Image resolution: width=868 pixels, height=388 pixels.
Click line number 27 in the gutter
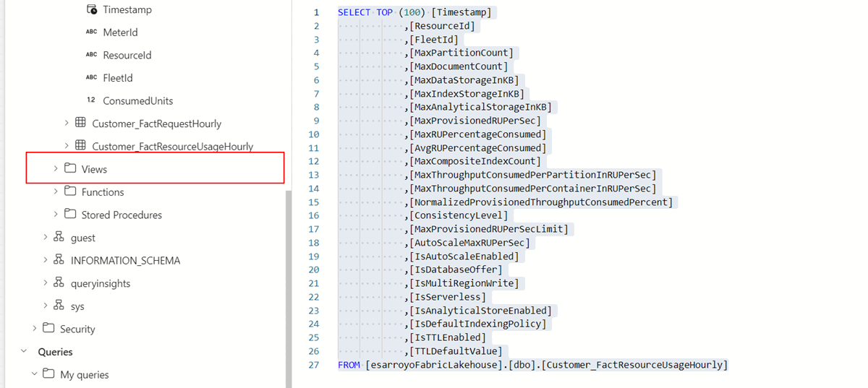pyautogui.click(x=313, y=365)
